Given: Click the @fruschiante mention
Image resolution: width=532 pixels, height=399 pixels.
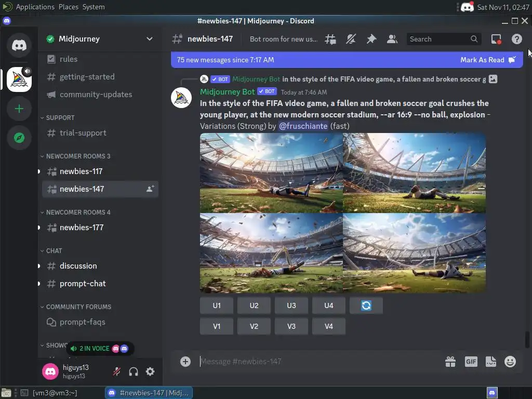Looking at the screenshot, I should (303, 126).
